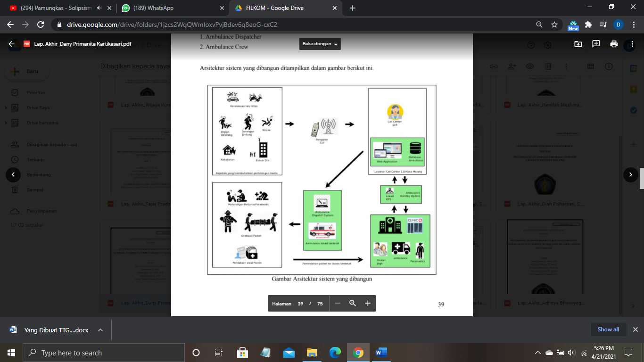644x362 pixels.
Task: Open Sampah in sidebar
Action: pyautogui.click(x=35, y=190)
